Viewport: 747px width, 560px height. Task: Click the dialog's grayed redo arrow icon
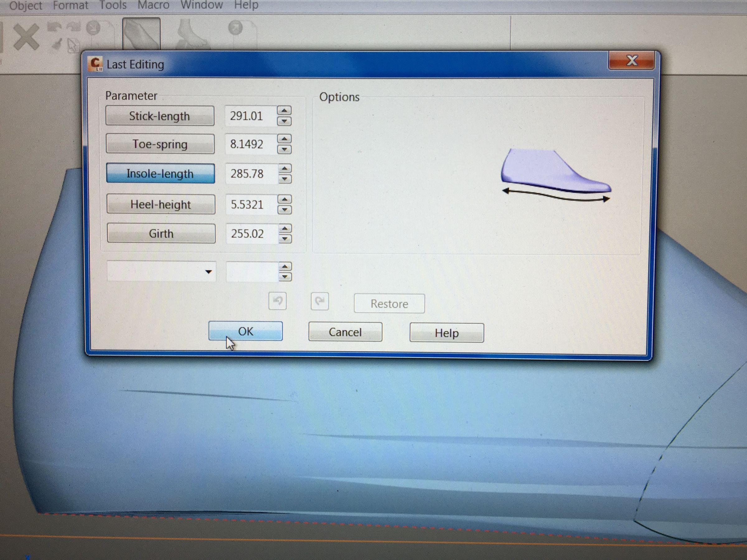pyautogui.click(x=319, y=301)
